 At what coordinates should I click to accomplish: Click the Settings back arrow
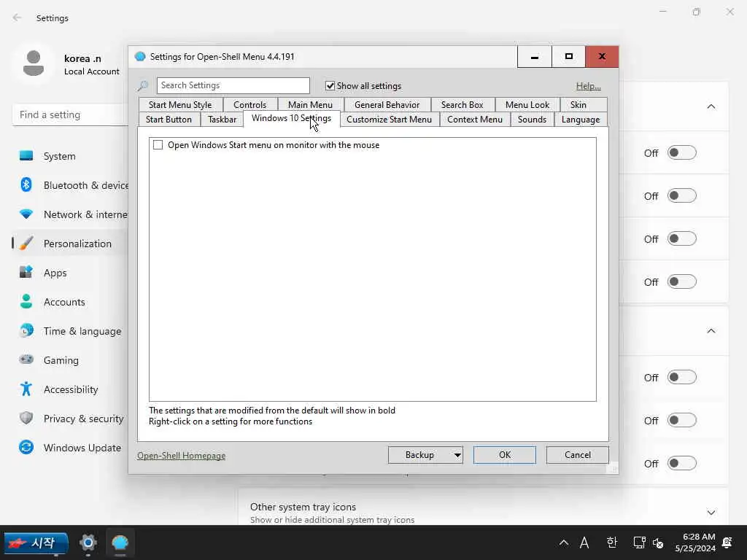[x=18, y=17]
